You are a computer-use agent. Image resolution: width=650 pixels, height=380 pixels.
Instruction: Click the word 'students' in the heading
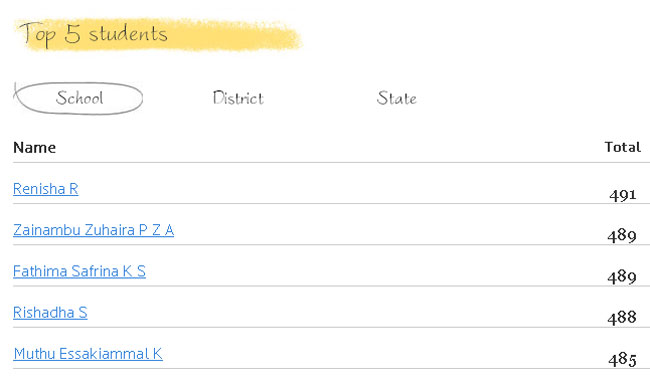pyautogui.click(x=128, y=34)
